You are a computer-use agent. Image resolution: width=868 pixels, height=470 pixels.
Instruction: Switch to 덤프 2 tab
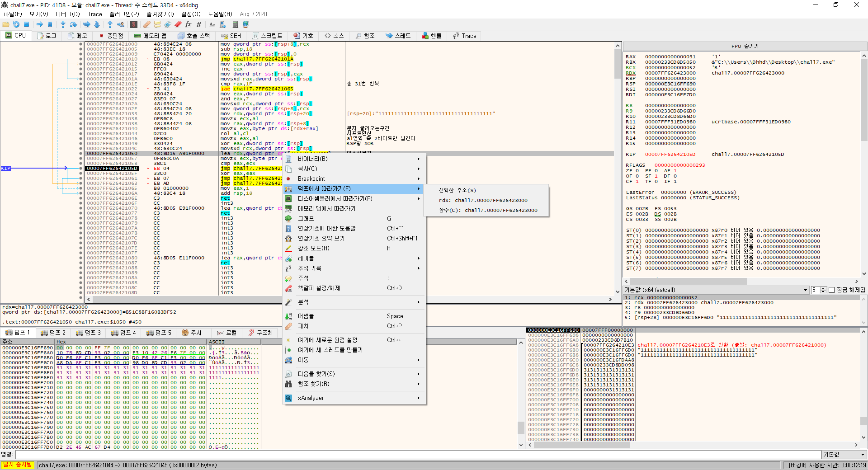coord(53,333)
